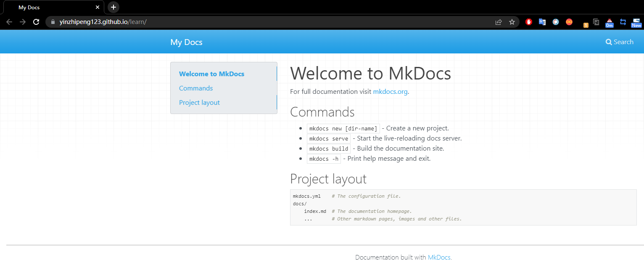The width and height of the screenshot is (644, 268).
Task: Open the timer extension showing 0m
Action: [610, 23]
